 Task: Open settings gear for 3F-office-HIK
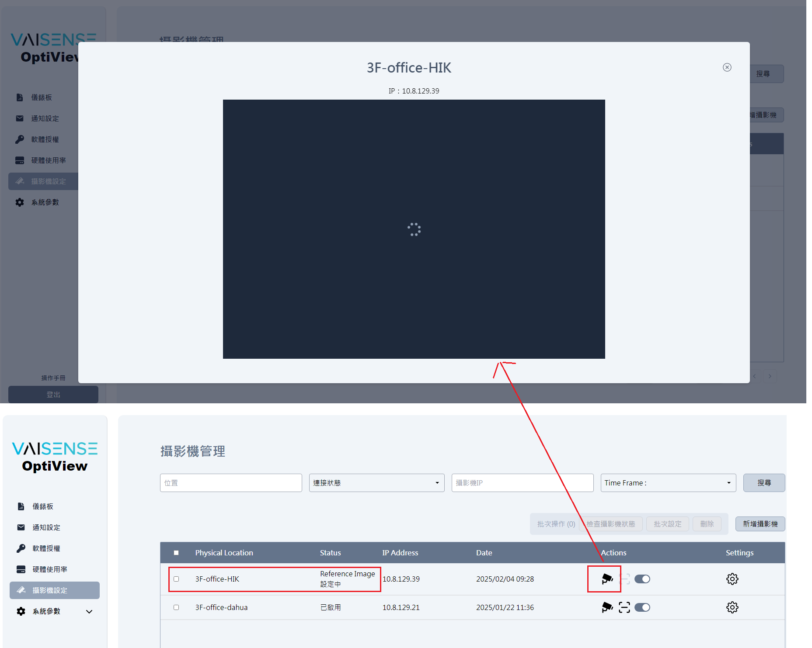[x=732, y=579]
